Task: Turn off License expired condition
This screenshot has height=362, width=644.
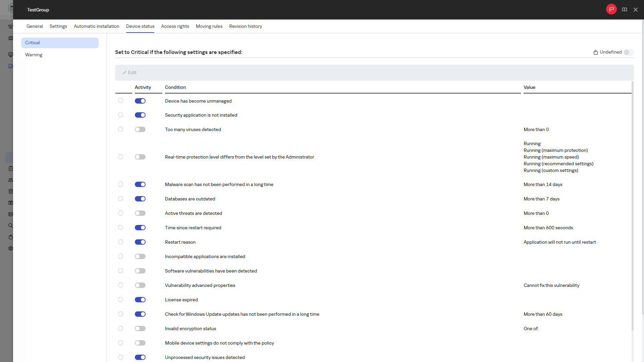Action: (x=140, y=300)
